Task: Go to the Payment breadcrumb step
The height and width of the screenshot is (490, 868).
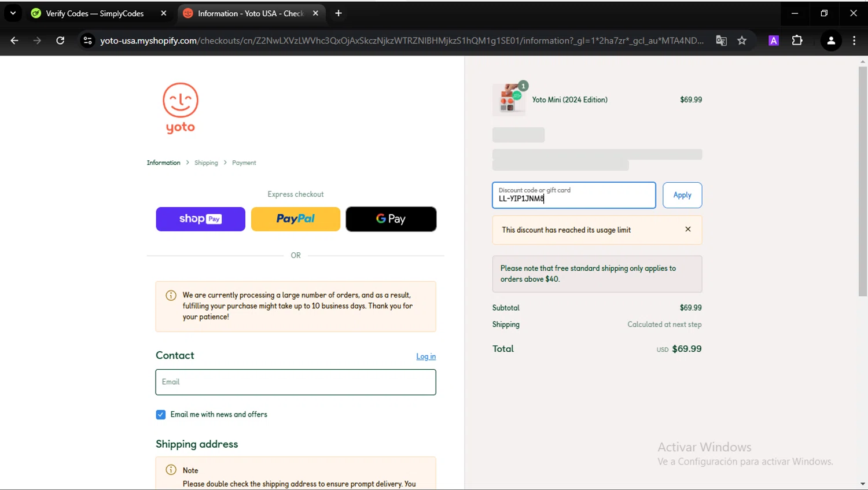Action: (244, 163)
